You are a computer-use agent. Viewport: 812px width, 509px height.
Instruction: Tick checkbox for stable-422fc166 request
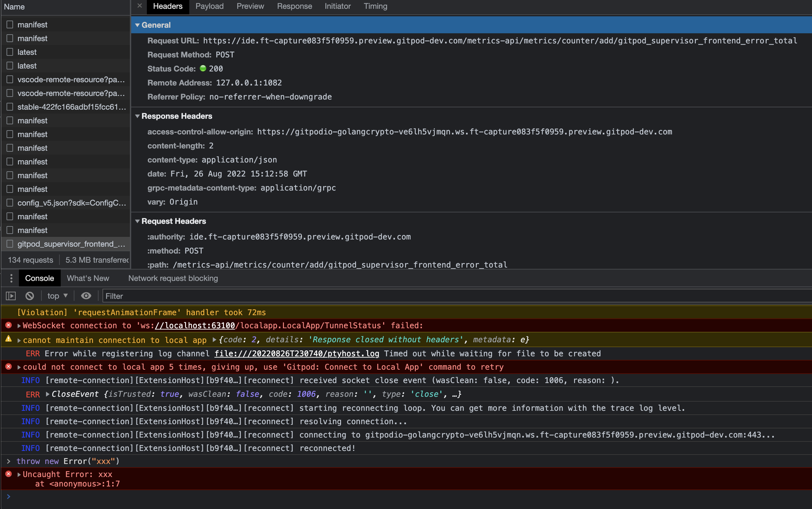tap(10, 107)
